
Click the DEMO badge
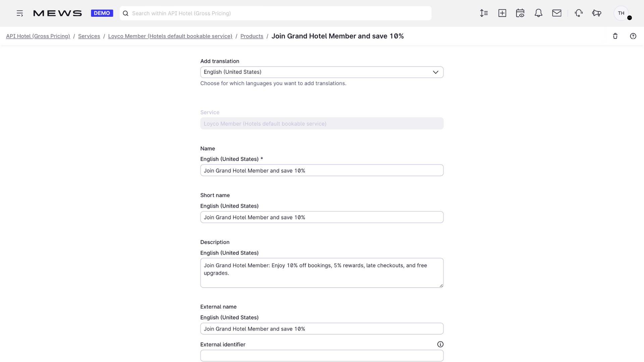[x=102, y=13]
